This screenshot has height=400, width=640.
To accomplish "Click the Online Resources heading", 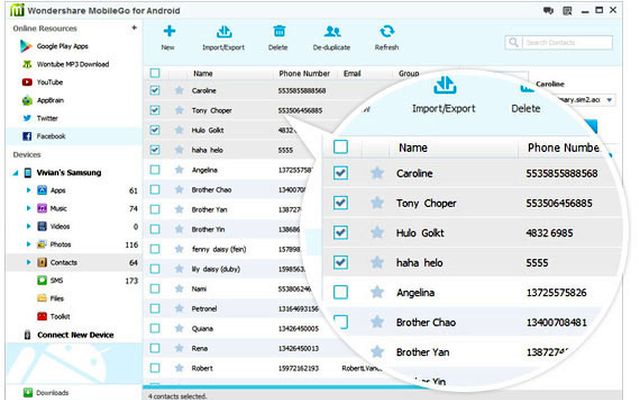I will (45, 28).
